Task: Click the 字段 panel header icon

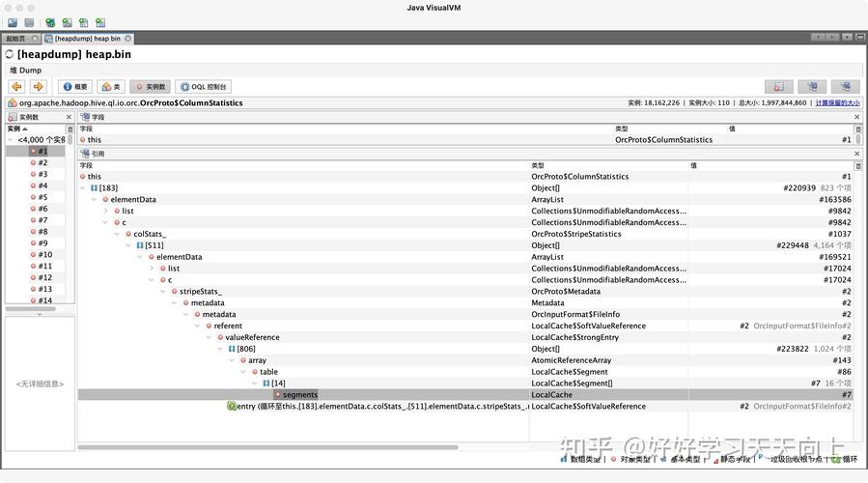Action: (85, 117)
